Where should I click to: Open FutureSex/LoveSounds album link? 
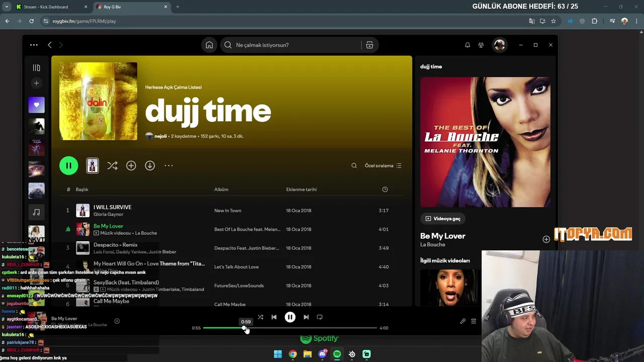[x=239, y=286]
